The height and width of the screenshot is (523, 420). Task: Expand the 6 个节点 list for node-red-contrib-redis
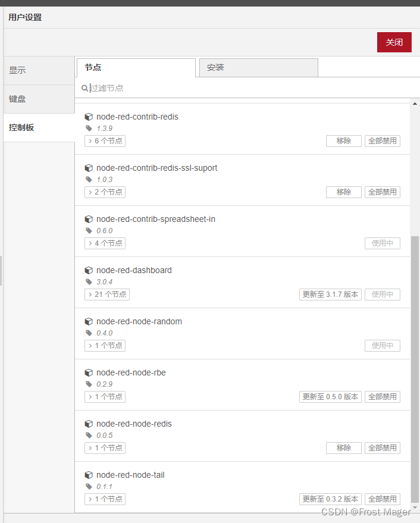pos(105,140)
